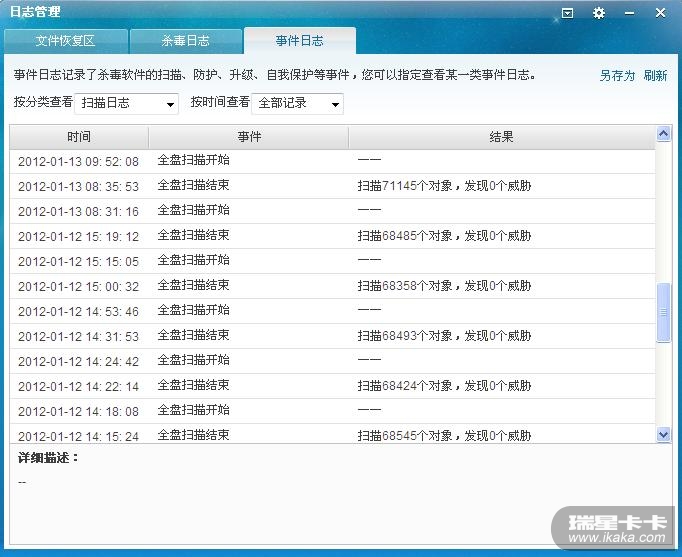This screenshot has width=682, height=557.
Task: Click result 扫描71145个对象，发现0个威胁
Action: [444, 186]
